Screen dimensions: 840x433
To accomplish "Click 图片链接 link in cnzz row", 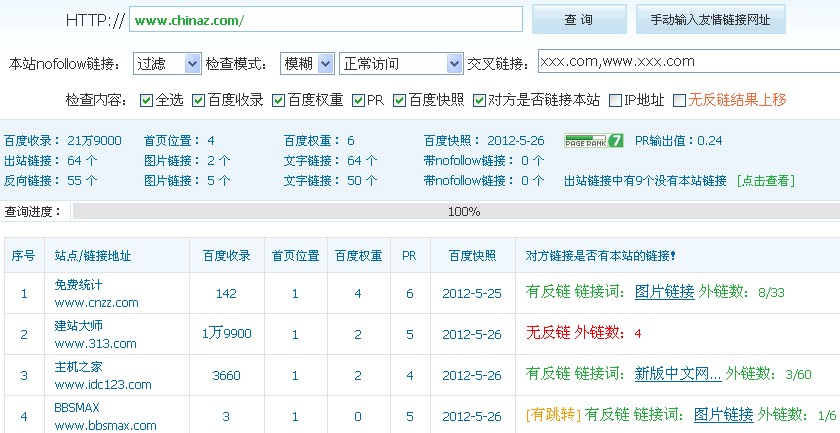I will point(665,292).
